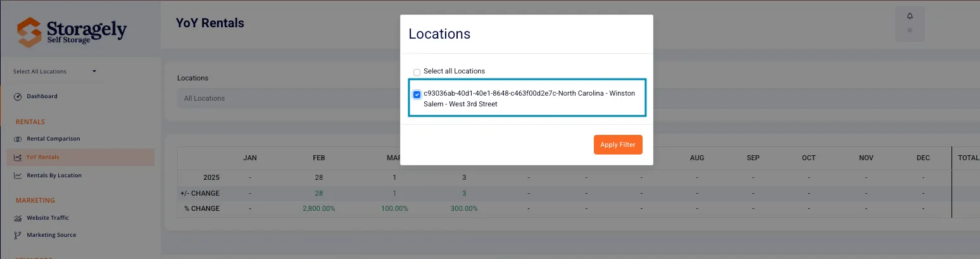Click the 28 value in the 2025 row
Viewport: 980px width, 259px height.
click(319, 177)
